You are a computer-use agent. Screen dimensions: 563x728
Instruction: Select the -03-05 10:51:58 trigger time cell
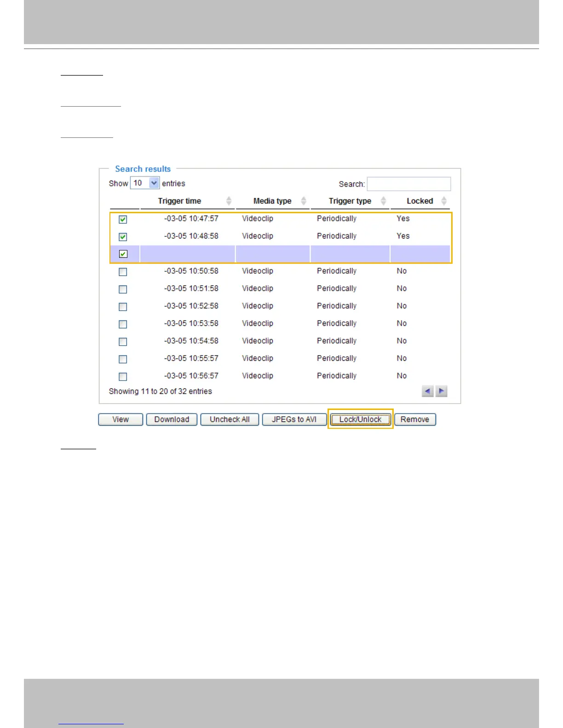coord(191,288)
